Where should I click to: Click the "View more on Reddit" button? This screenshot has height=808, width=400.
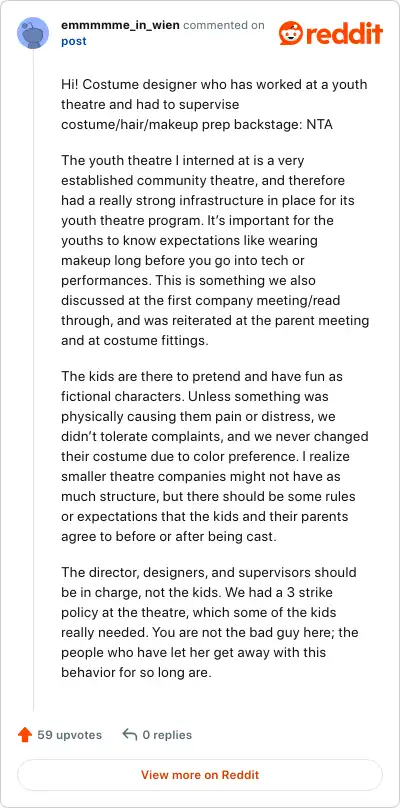(x=200, y=775)
